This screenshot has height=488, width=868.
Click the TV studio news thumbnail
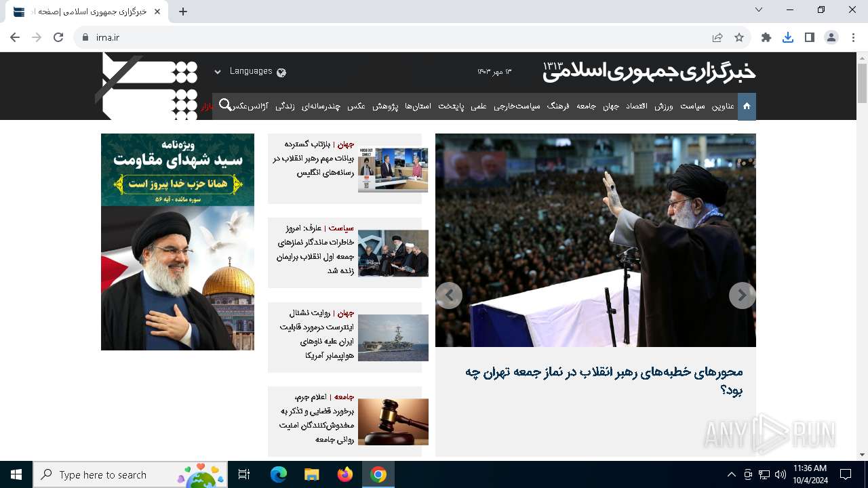pos(393,170)
